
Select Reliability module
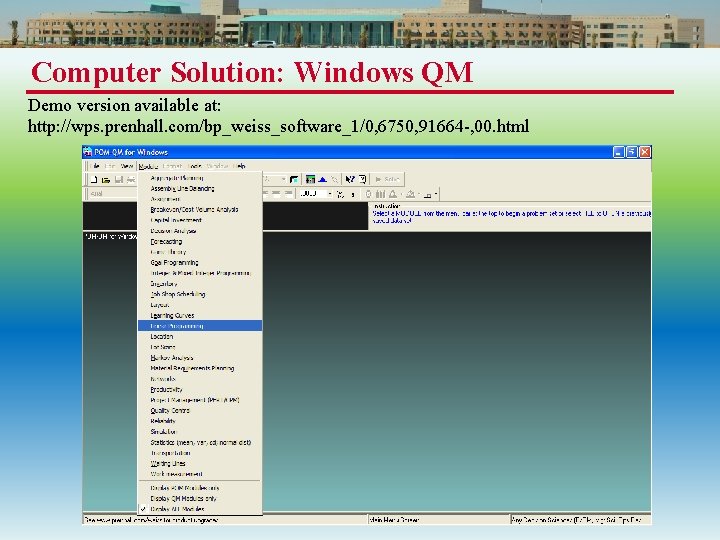click(200, 421)
